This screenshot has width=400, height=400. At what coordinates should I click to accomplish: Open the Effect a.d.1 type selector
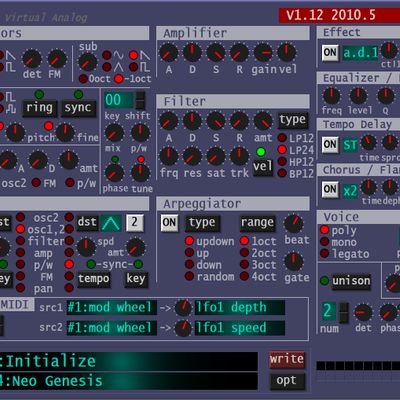click(x=360, y=53)
